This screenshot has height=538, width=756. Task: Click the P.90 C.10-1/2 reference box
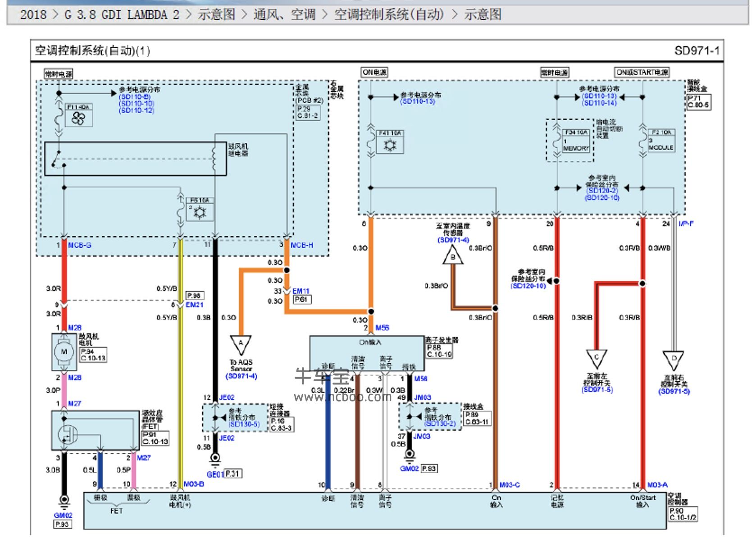[683, 514]
